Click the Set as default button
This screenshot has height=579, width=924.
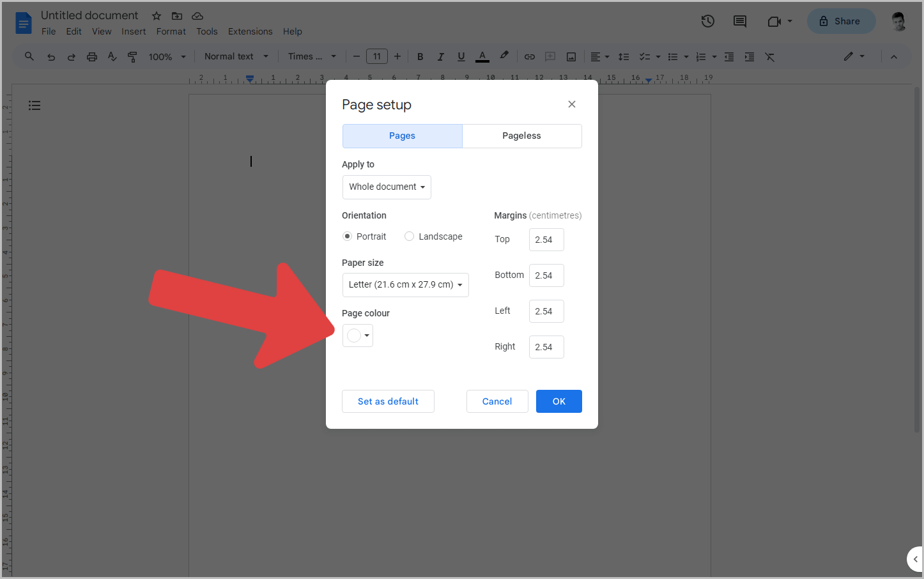388,401
